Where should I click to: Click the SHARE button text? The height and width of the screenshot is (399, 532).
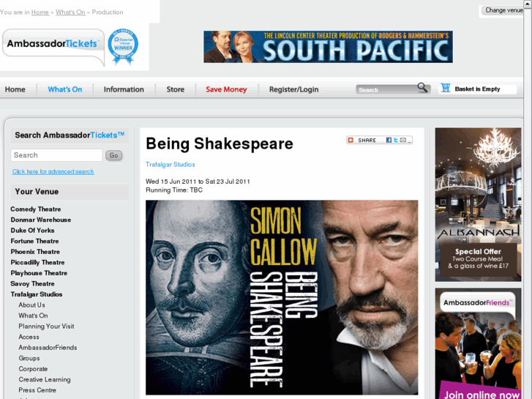point(367,141)
